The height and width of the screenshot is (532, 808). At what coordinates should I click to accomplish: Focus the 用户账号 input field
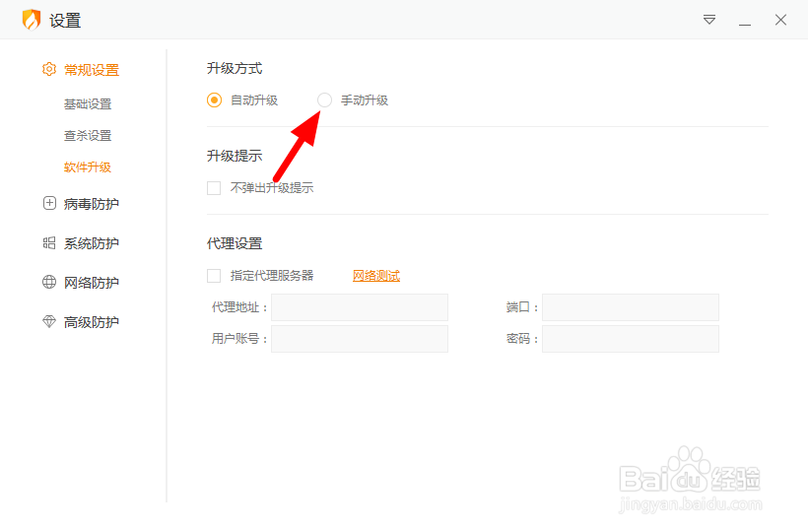click(360, 339)
